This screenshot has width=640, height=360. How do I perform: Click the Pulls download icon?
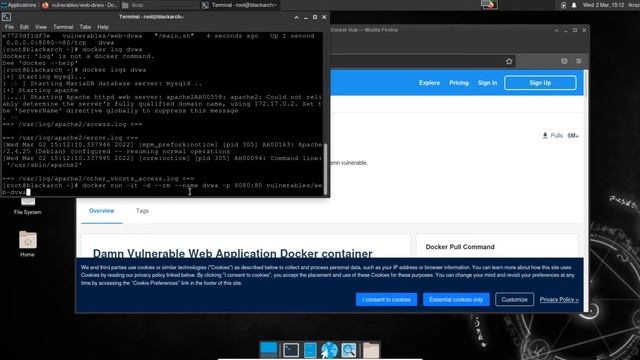(x=545, y=136)
